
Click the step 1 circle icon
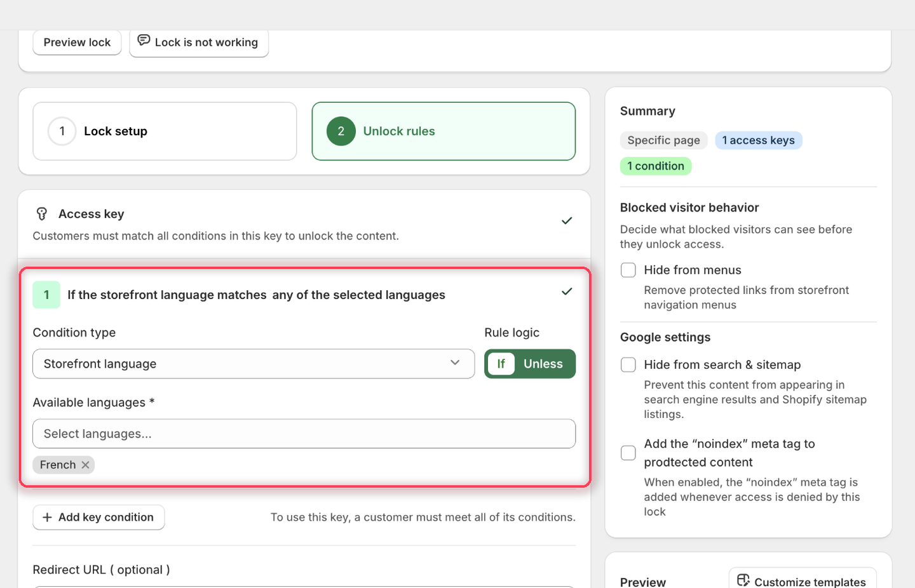click(62, 131)
